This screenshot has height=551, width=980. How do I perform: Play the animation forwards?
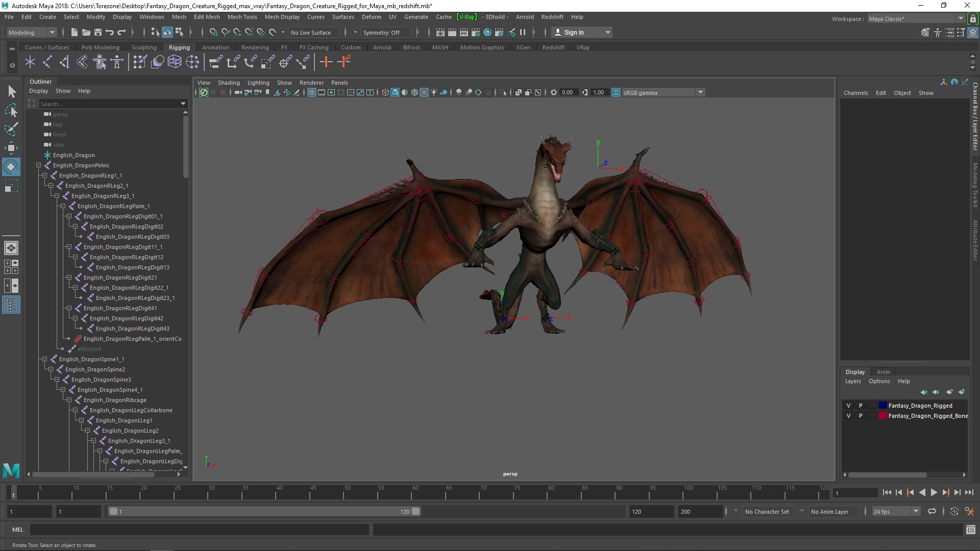(x=934, y=492)
